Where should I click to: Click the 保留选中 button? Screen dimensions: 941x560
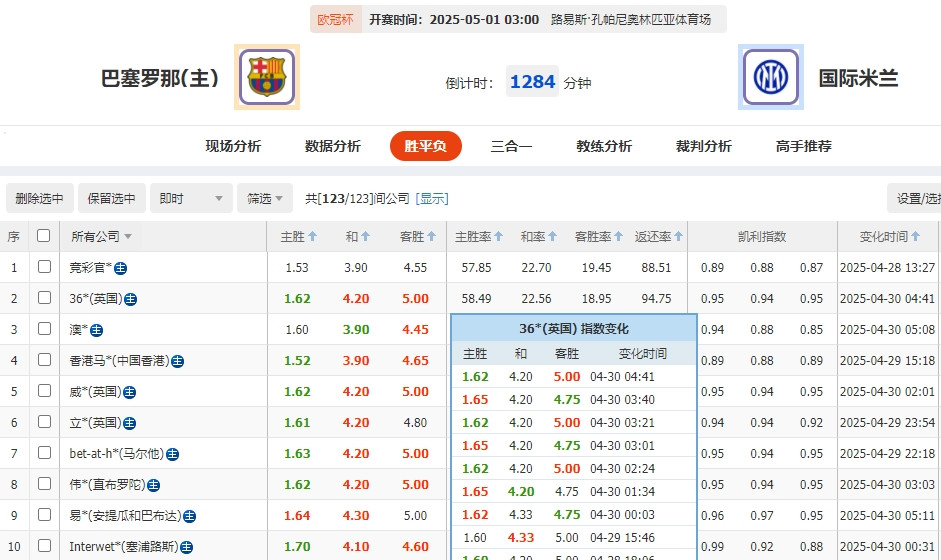point(112,198)
